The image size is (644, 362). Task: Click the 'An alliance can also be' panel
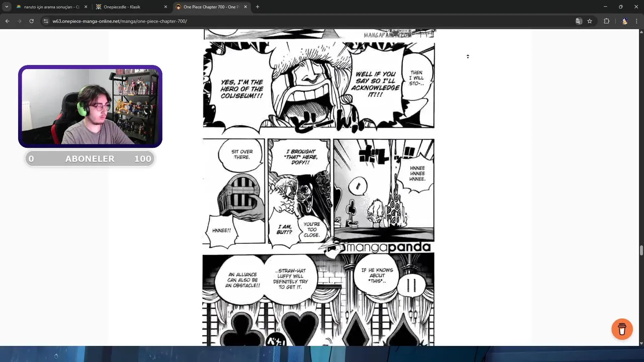coord(318,300)
